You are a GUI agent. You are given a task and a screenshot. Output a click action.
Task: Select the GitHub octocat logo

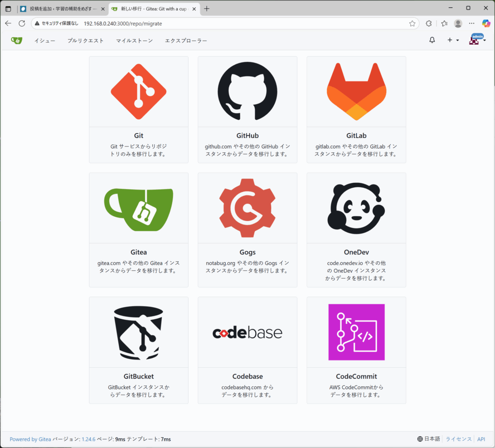(x=247, y=91)
